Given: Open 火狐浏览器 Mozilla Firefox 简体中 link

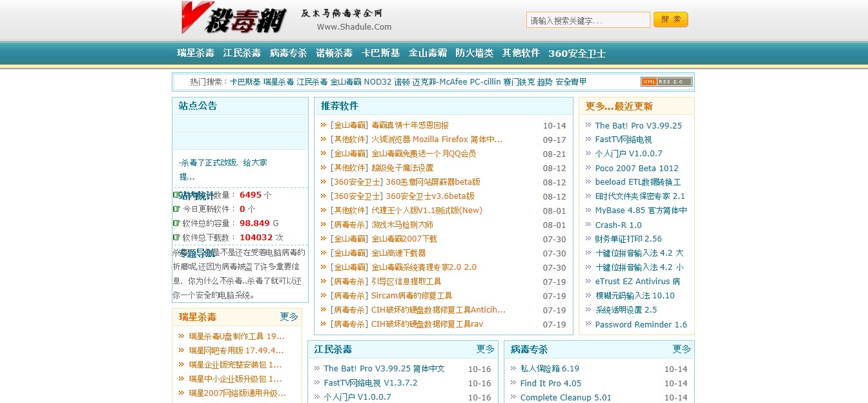Looking at the screenshot, I should click(x=437, y=139).
